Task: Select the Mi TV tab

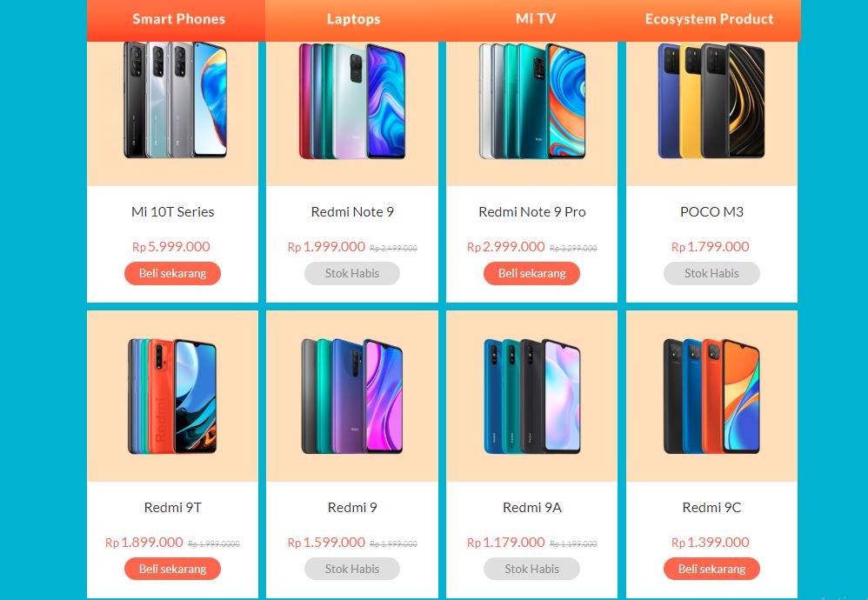Action: coord(535,19)
